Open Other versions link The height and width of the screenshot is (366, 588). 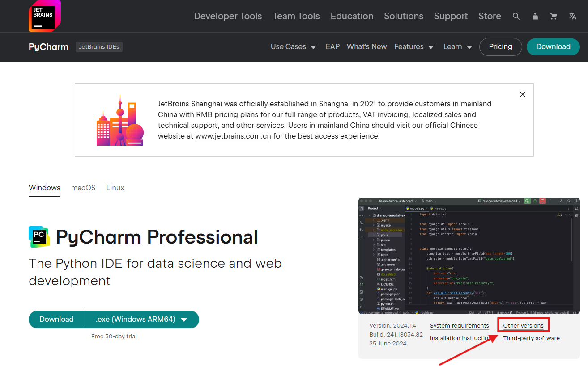[x=523, y=326]
